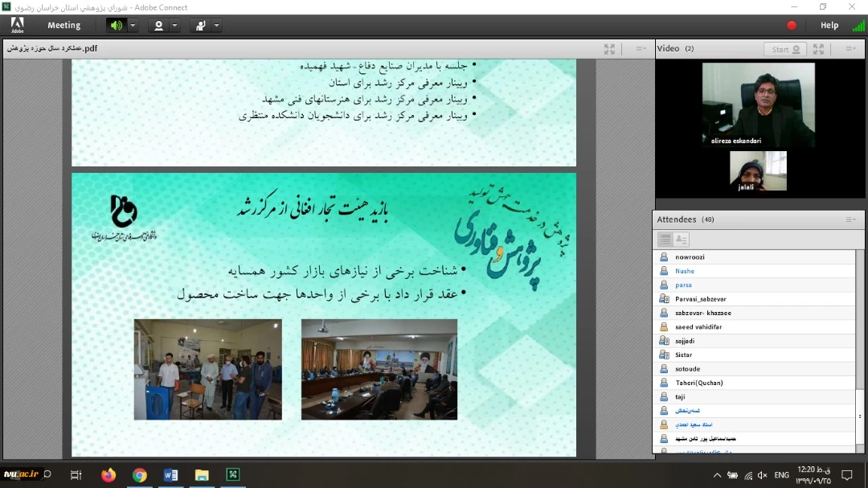Expand the webcam options dropdown arrow
Viewport: 868px width, 488px height.
pos(174,26)
